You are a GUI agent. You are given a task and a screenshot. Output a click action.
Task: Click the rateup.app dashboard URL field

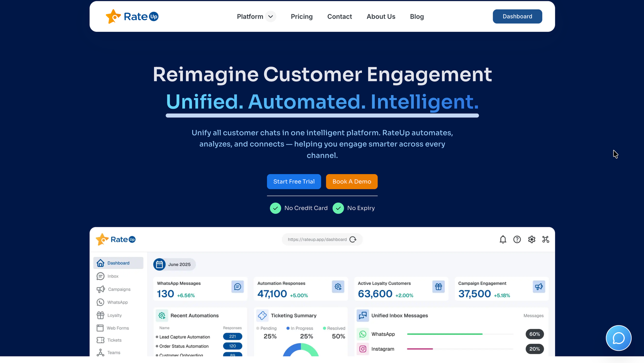point(317,239)
